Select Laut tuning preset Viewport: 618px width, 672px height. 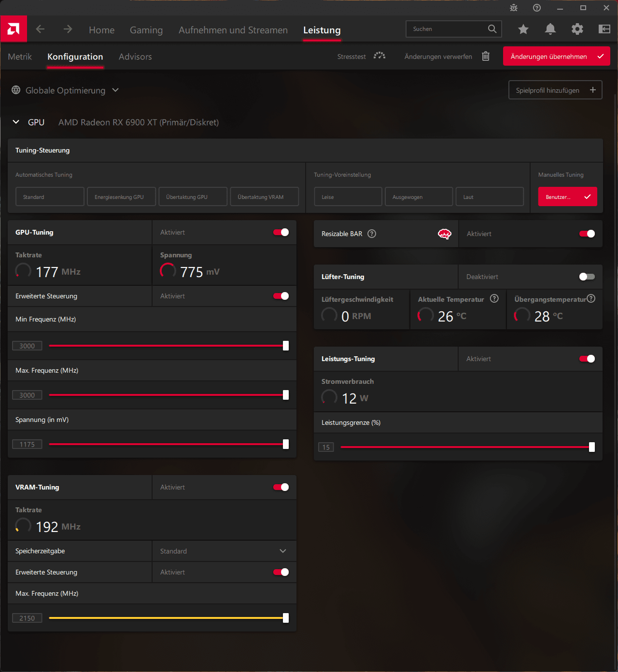[490, 196]
